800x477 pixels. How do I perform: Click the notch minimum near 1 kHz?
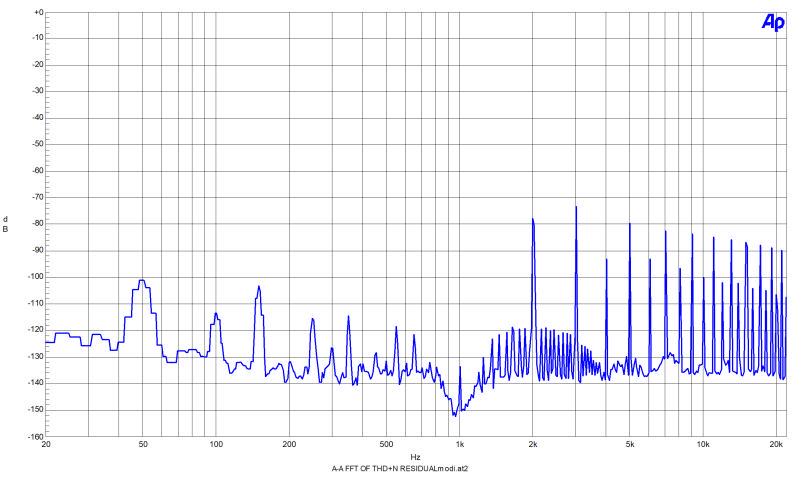pos(455,415)
